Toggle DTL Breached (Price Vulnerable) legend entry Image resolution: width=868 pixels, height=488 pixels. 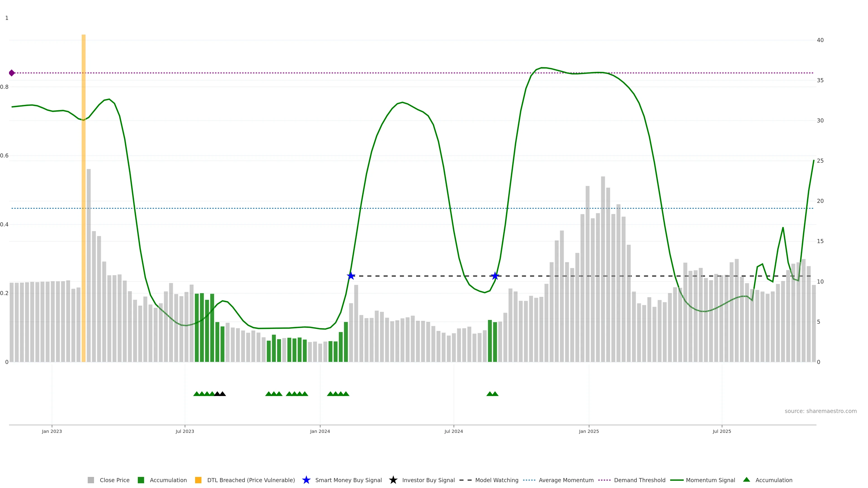pos(251,480)
